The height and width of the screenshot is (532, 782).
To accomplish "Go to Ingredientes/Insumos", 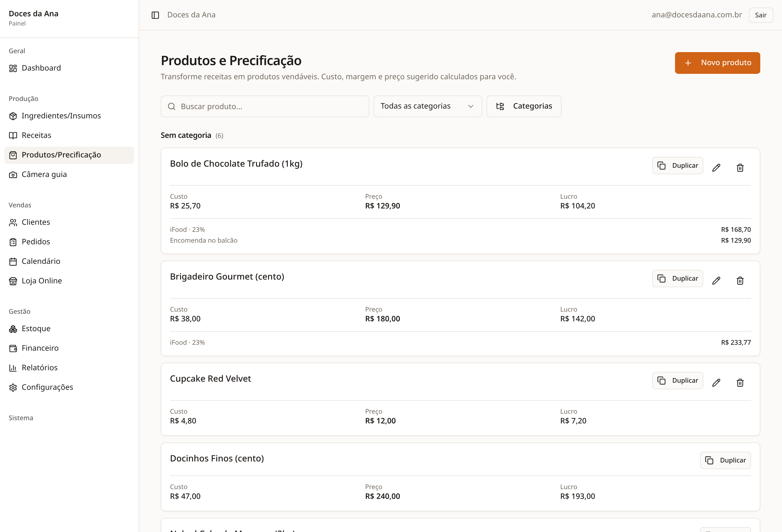I will [x=69, y=116].
